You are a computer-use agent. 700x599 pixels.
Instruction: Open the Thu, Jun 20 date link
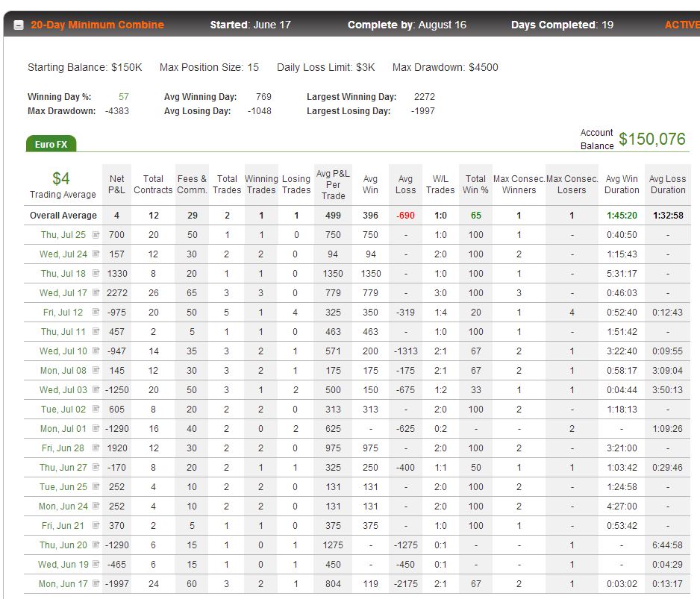63,545
